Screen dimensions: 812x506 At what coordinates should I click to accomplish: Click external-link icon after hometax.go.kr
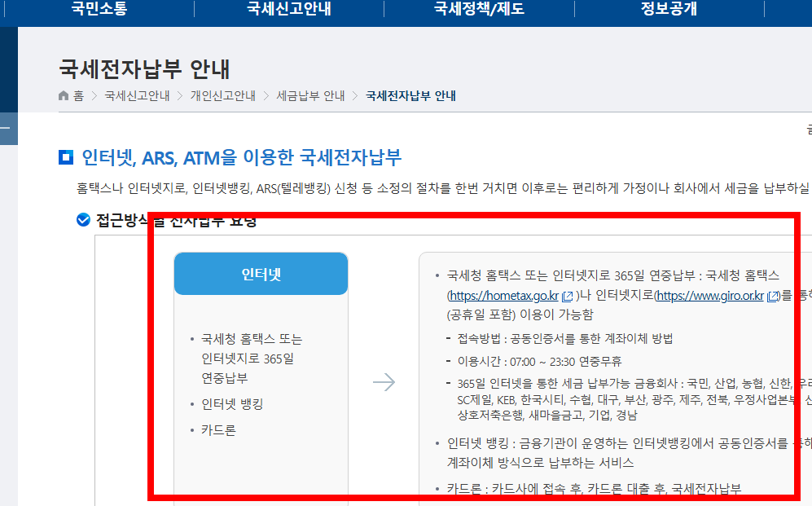568,297
